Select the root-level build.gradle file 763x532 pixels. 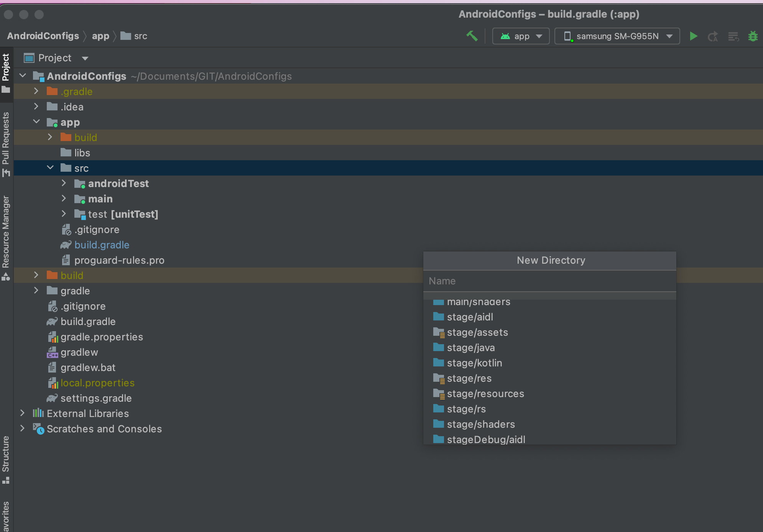88,321
